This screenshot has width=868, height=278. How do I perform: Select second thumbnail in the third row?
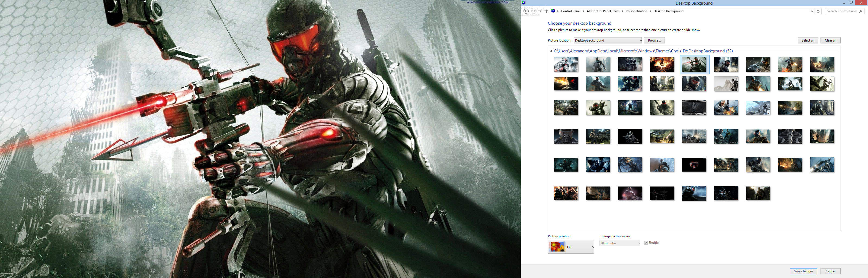[x=598, y=108]
